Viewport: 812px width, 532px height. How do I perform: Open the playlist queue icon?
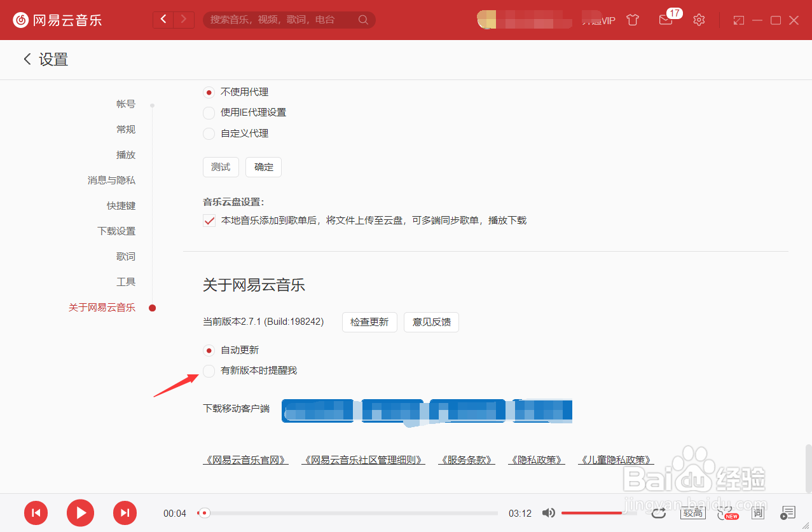[x=788, y=512]
